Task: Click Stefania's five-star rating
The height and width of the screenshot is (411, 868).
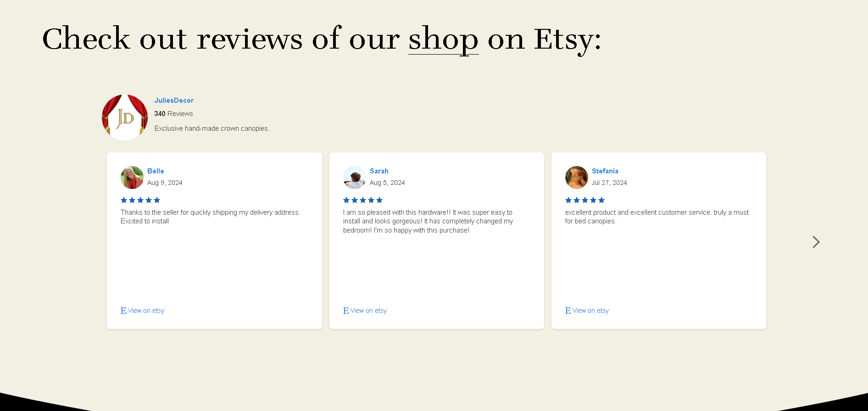Action: [585, 200]
